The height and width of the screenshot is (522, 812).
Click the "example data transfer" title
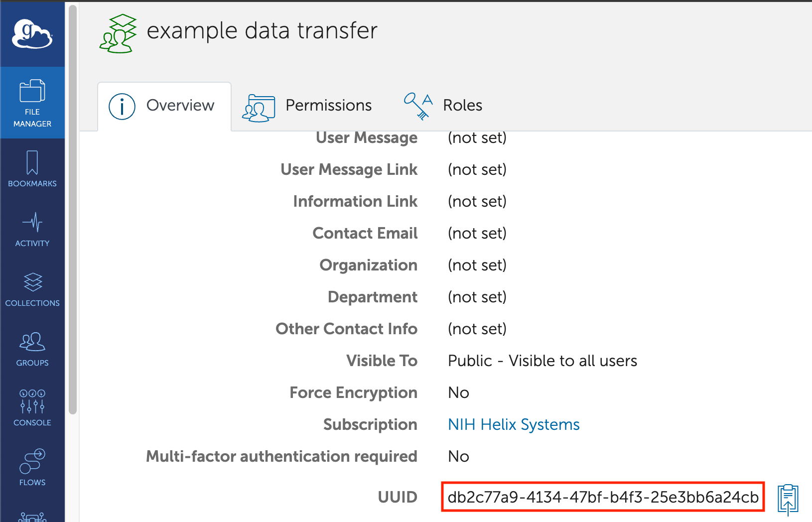pos(262,31)
